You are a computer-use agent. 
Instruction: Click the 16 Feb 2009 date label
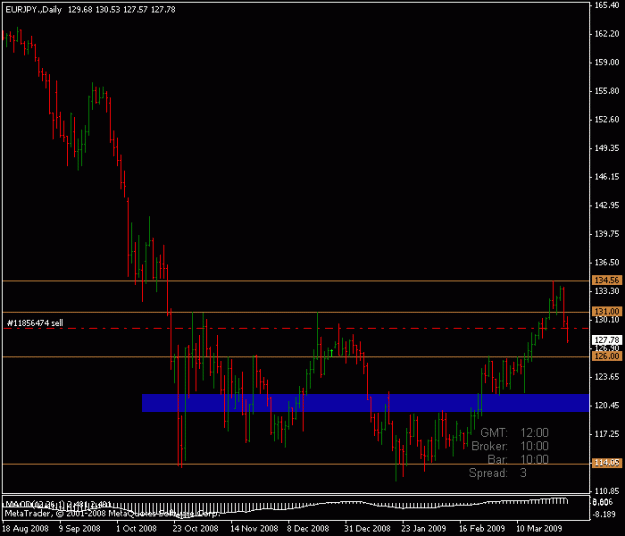482,528
